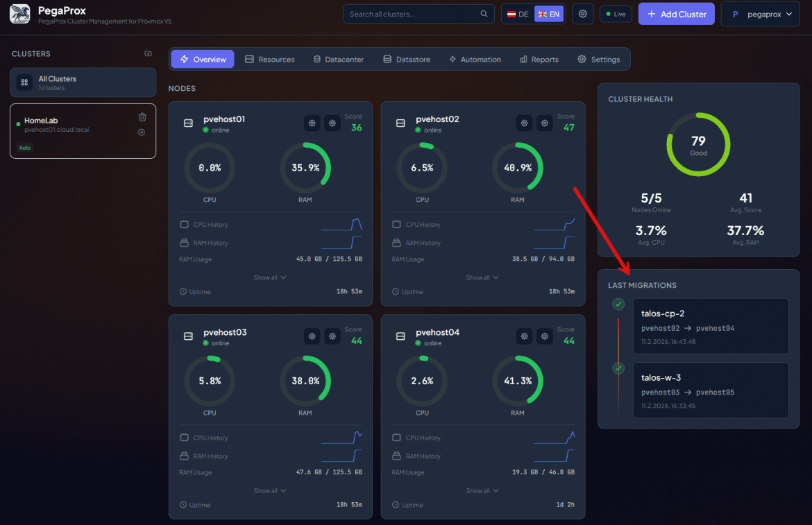Click the pvehost03 server icon
Image resolution: width=812 pixels, height=525 pixels.
[x=189, y=336]
